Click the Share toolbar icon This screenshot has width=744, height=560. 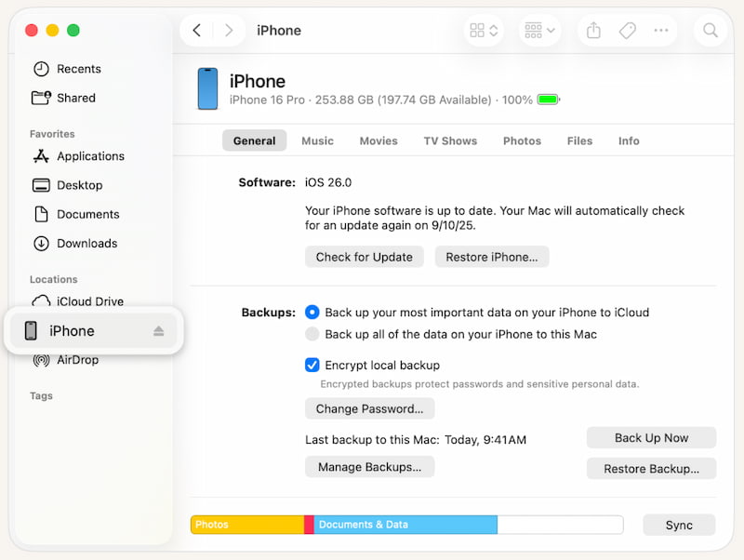click(593, 31)
